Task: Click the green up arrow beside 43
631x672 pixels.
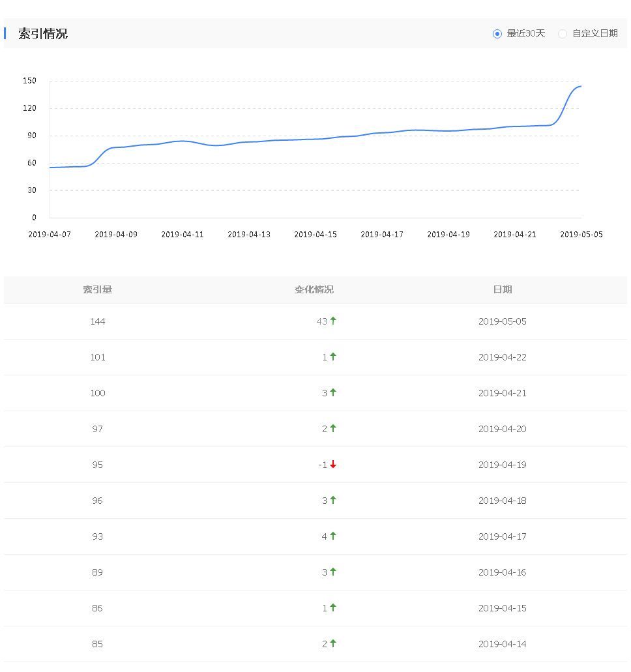Action: pos(333,321)
